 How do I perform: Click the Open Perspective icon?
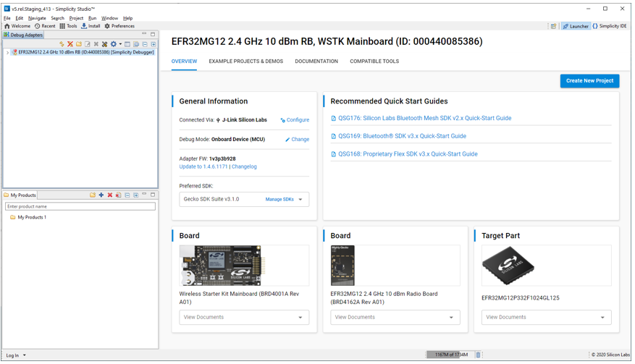pyautogui.click(x=553, y=26)
